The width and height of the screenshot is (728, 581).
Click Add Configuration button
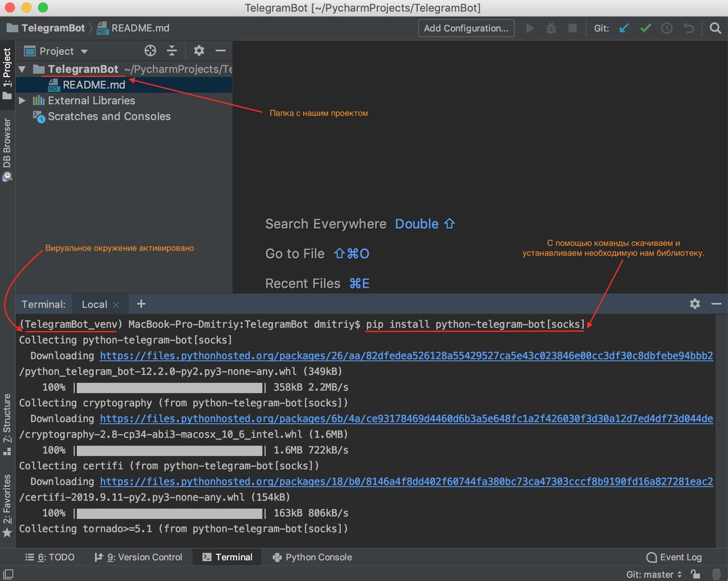[x=466, y=28]
